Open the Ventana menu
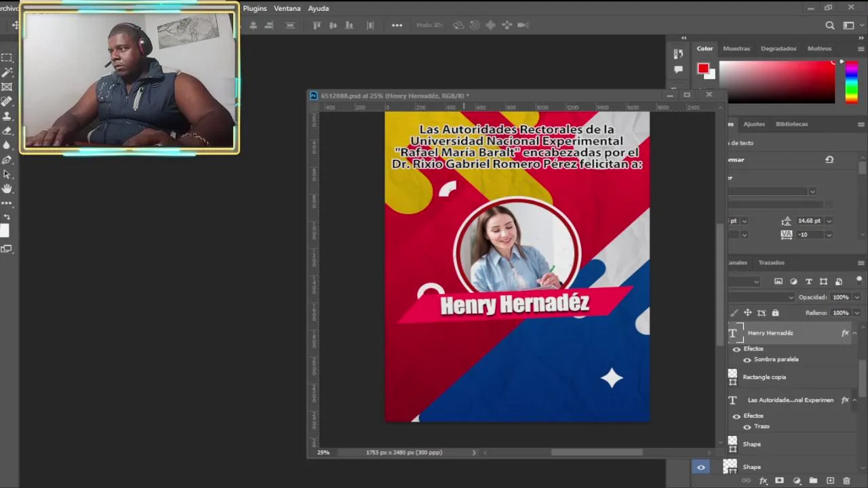868x488 pixels. 288,8
